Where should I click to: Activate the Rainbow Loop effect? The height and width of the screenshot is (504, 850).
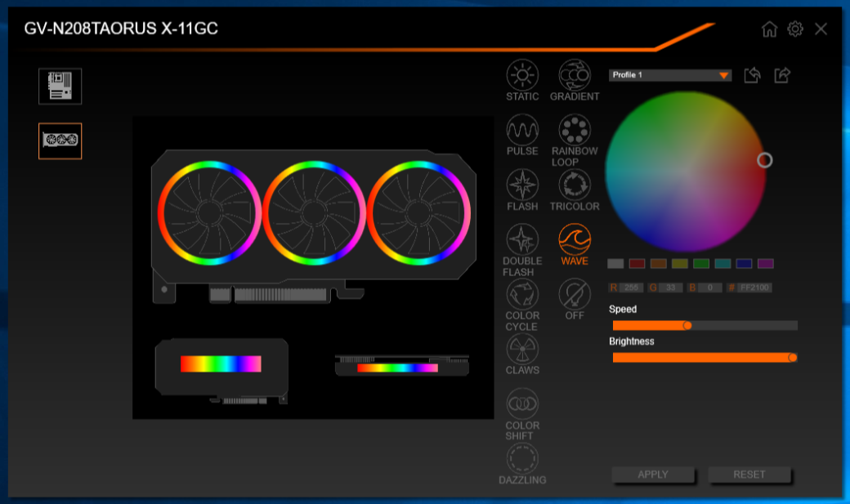[x=575, y=130]
